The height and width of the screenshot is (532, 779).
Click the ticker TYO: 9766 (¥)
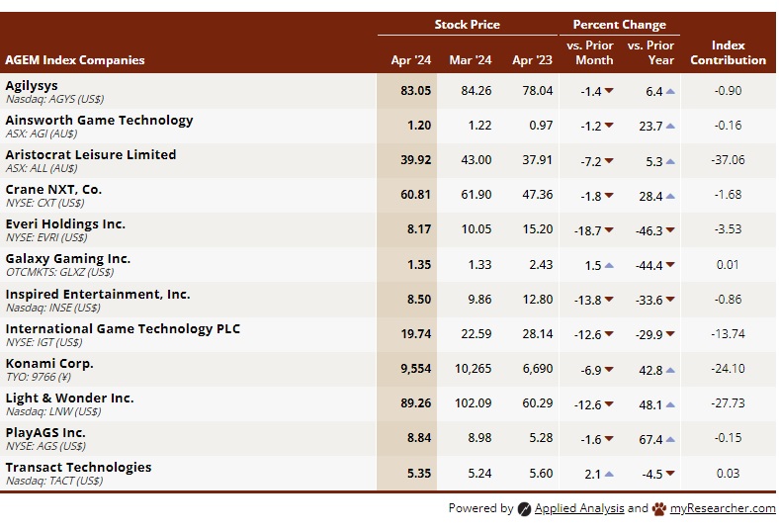click(39, 377)
